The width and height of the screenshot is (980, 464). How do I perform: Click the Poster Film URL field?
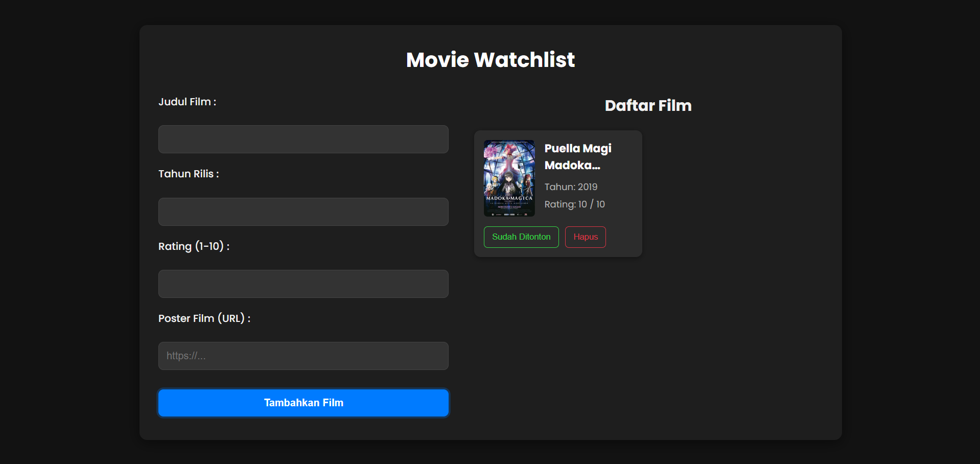(x=302, y=356)
